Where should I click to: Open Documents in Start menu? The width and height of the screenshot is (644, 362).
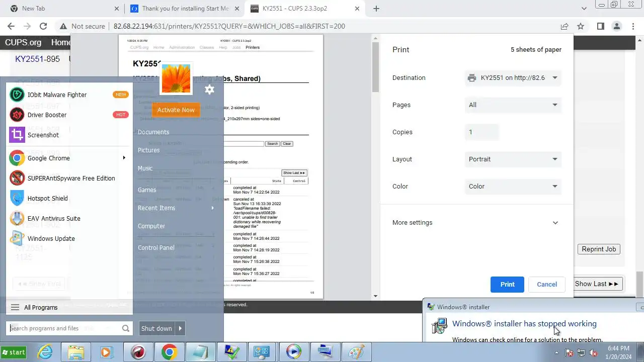click(x=153, y=132)
